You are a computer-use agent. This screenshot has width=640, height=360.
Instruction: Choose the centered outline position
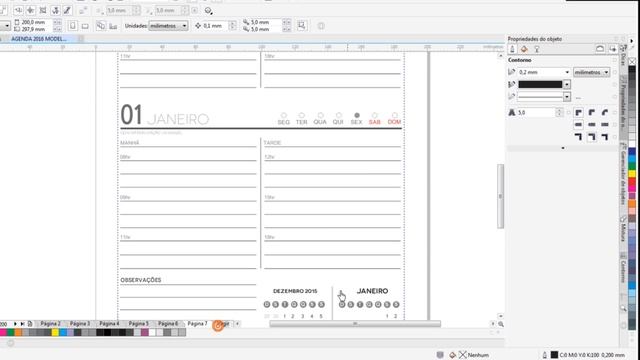coord(592,137)
